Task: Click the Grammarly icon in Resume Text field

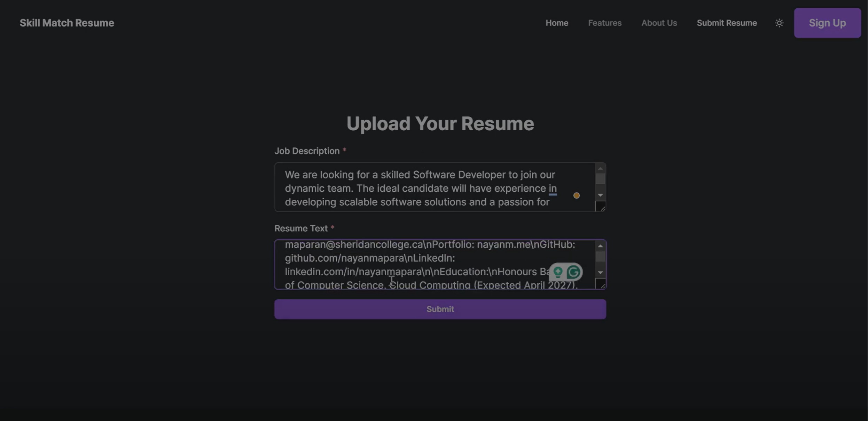Action: click(574, 271)
